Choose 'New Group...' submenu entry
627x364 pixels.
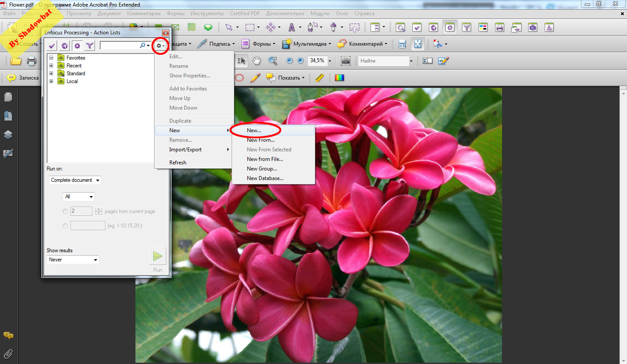273,169
